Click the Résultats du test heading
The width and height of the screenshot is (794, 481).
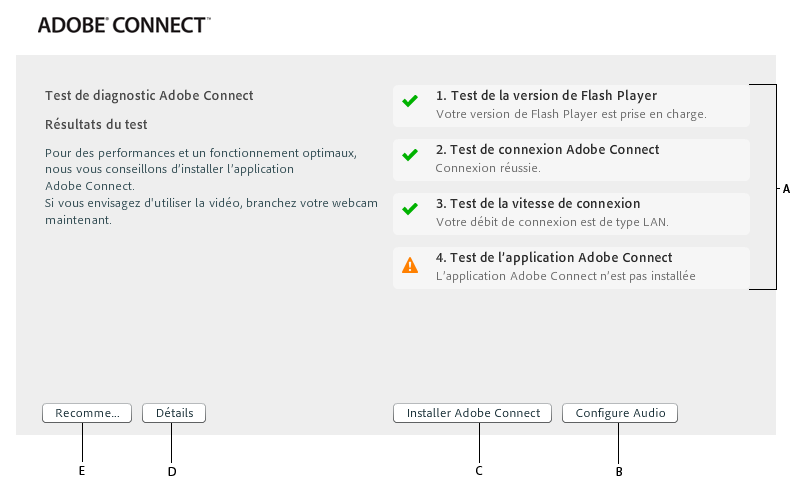(x=96, y=125)
